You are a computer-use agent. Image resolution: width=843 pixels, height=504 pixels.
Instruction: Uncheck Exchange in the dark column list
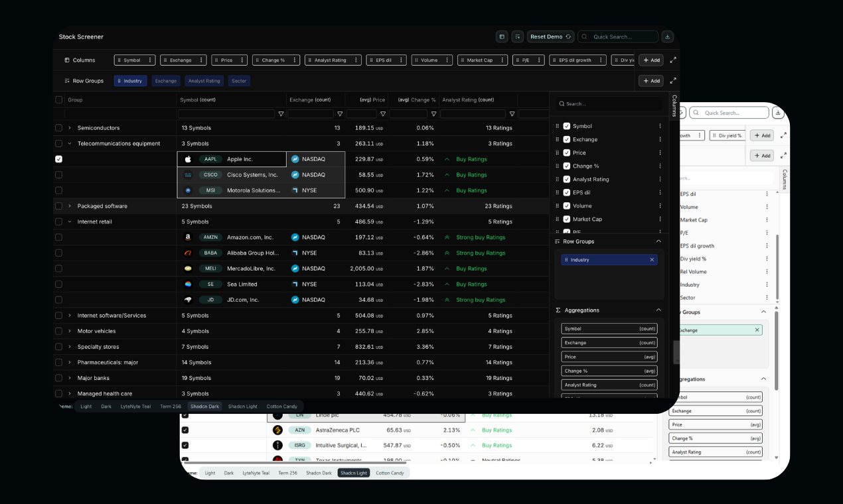(x=567, y=139)
